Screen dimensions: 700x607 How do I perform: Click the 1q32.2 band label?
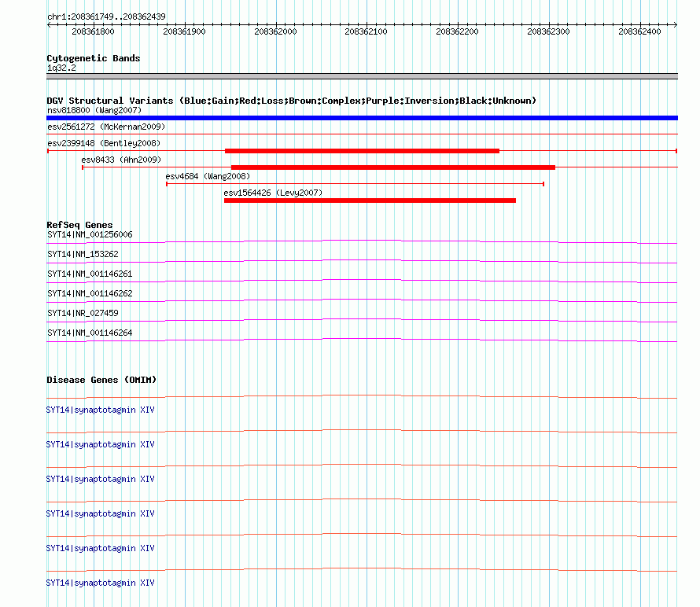point(61,68)
